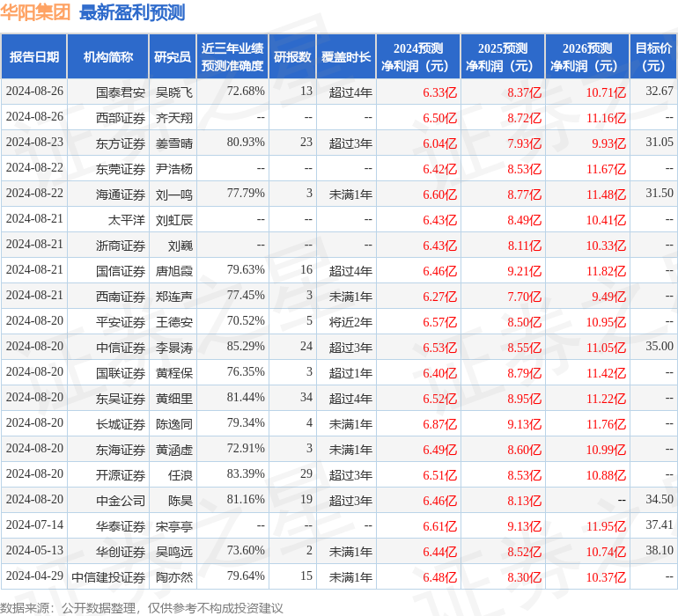Click institution name 海通证券
The width and height of the screenshot is (678, 616).
[121, 194]
